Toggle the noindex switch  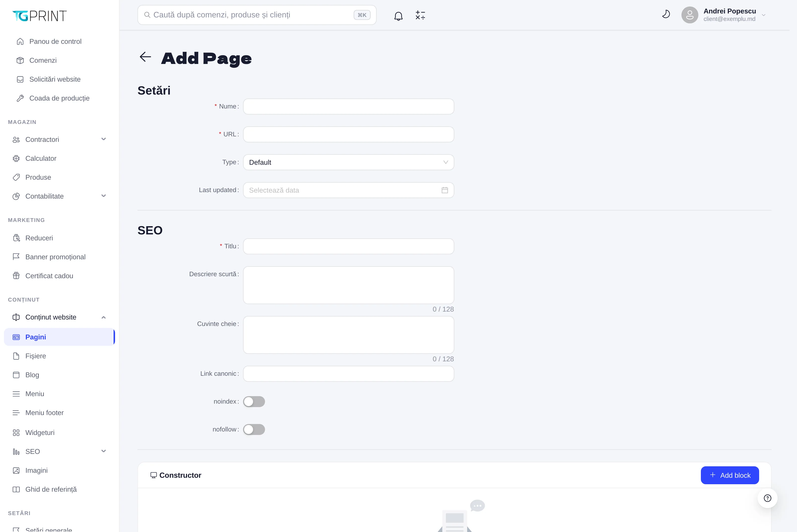click(x=254, y=402)
